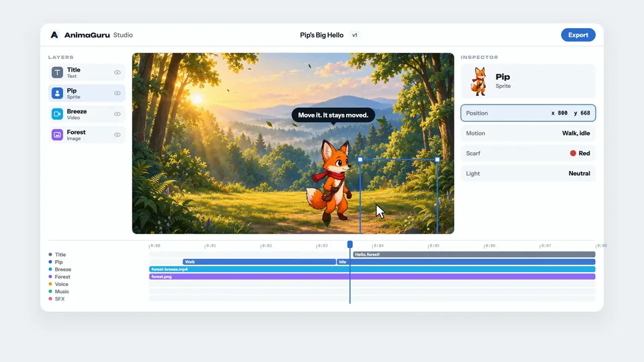This screenshot has height=362, width=644.
Task: Click the top-left selection handle on canvas
Action: click(360, 160)
